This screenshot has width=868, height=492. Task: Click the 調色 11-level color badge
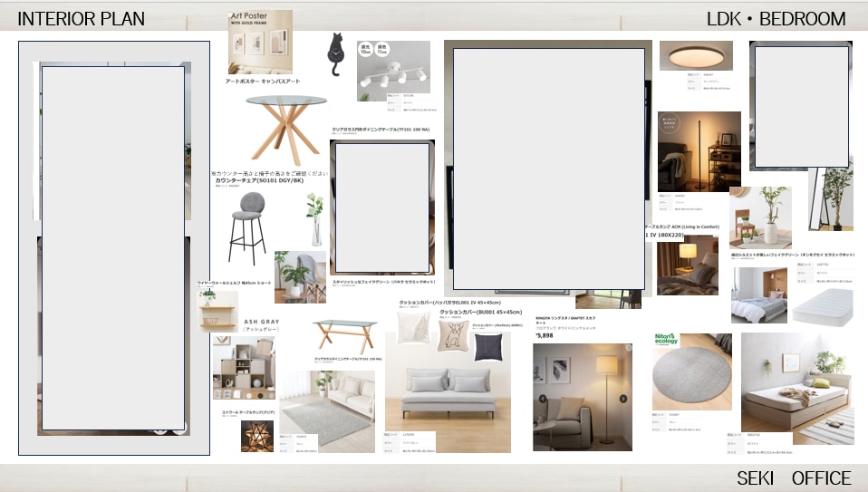pos(381,49)
